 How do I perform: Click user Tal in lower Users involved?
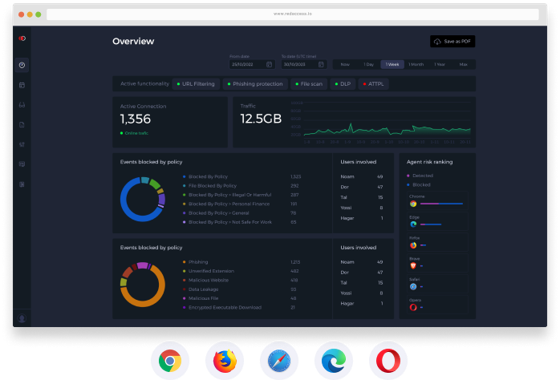point(362,283)
